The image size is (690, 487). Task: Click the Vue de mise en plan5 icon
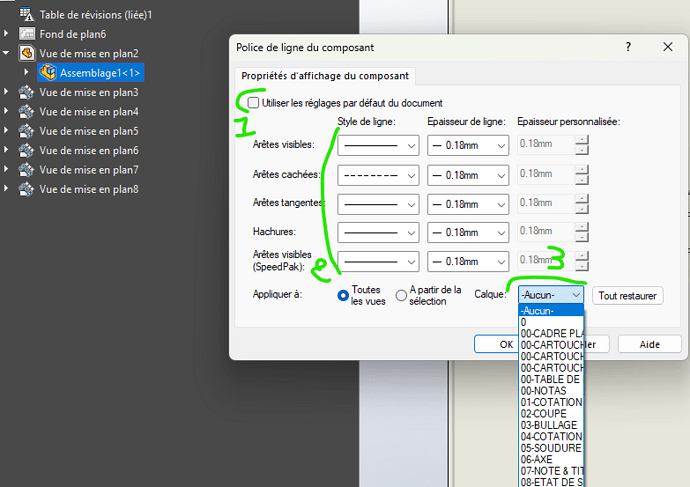27,131
